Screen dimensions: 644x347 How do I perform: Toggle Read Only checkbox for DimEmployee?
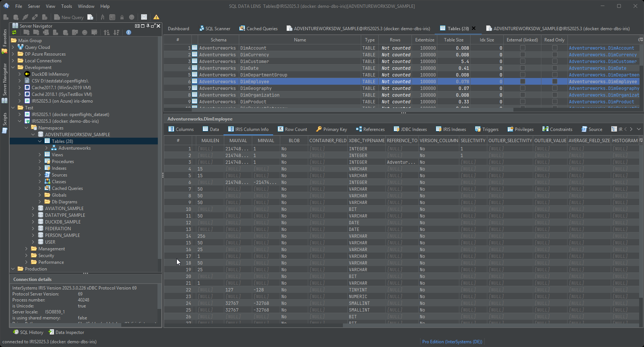[555, 81]
